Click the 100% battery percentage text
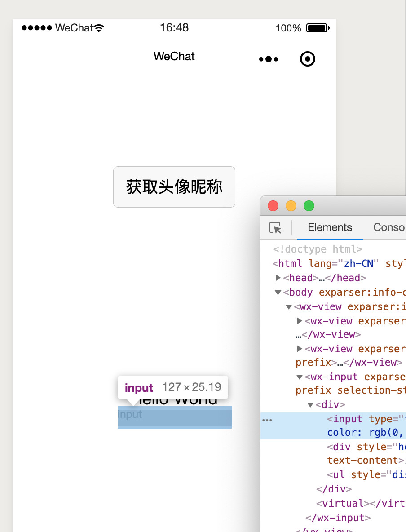This screenshot has width=406, height=532. (288, 28)
